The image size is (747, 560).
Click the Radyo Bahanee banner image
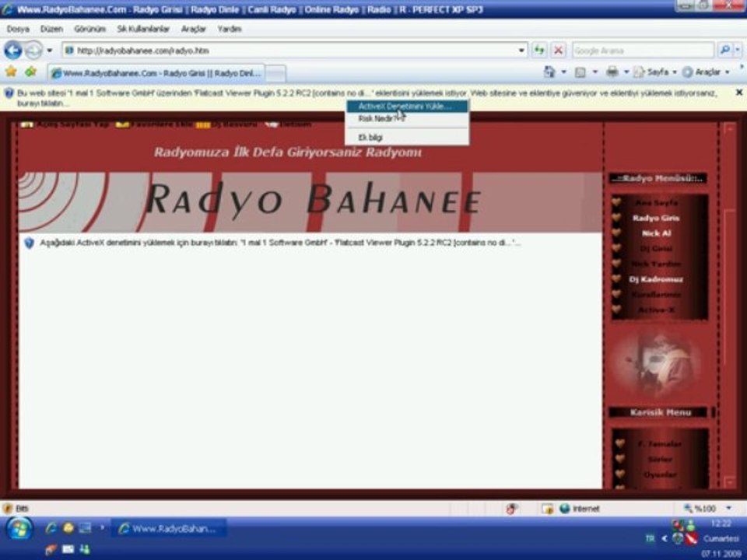(310, 202)
